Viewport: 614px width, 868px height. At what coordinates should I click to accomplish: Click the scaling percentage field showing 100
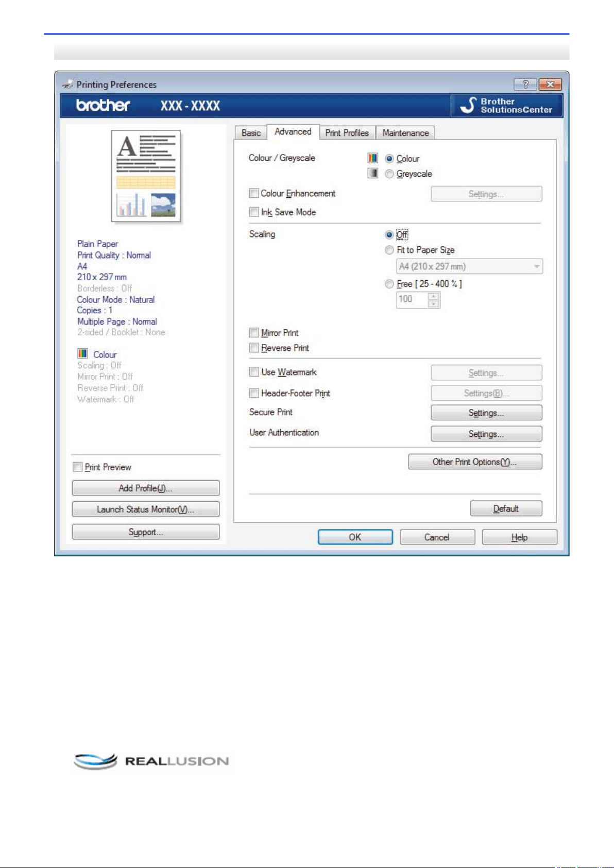tap(412, 299)
